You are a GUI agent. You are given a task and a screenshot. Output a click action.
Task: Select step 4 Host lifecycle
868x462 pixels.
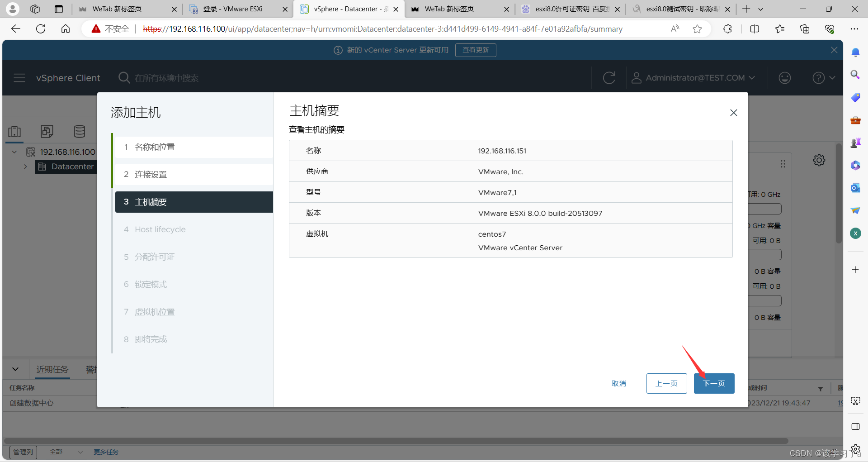click(194, 229)
